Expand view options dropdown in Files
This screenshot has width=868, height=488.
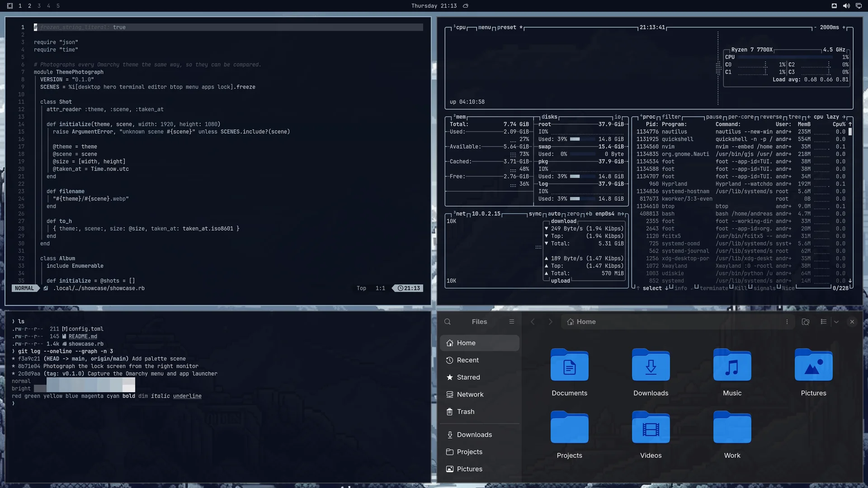(836, 322)
